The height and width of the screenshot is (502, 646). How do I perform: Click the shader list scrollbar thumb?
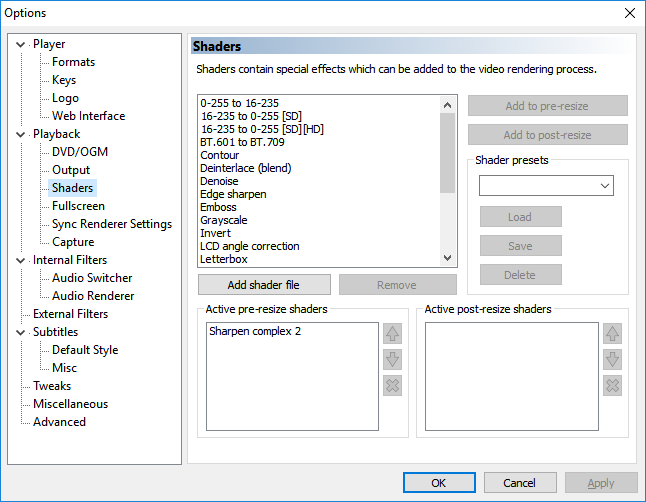point(447,153)
